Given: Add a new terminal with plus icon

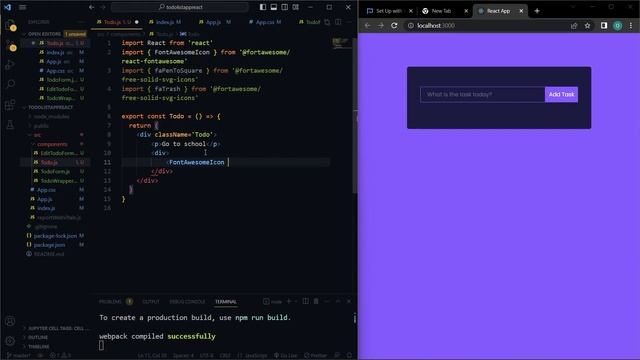Looking at the screenshot, I should [x=289, y=301].
